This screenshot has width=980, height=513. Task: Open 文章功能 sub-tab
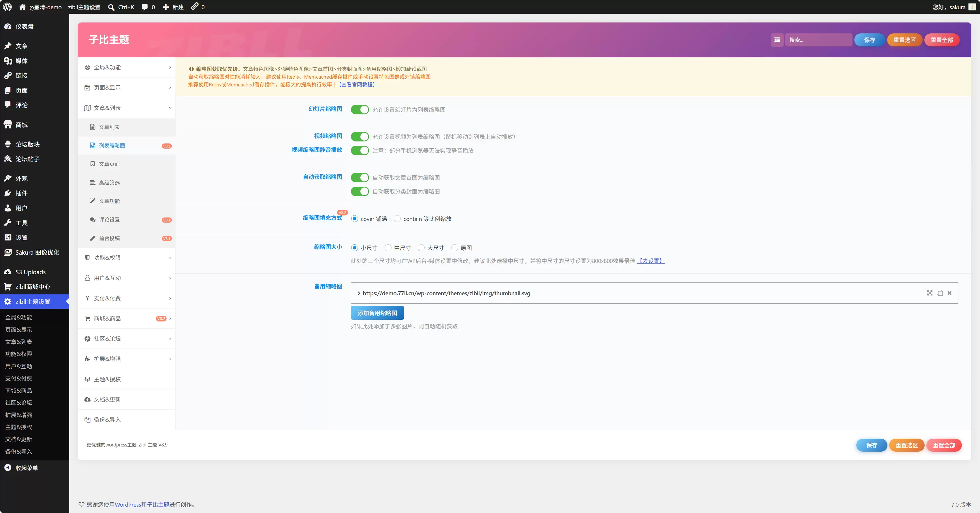127,201
